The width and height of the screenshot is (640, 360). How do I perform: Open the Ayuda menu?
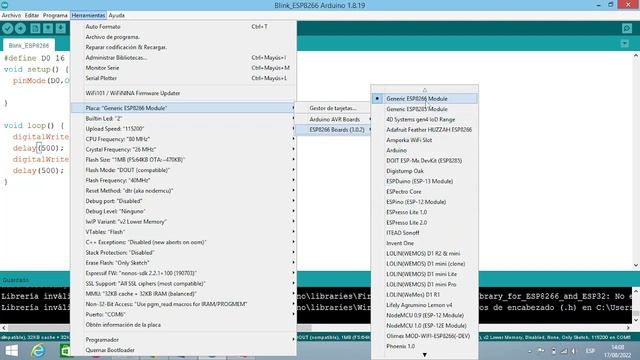point(117,15)
